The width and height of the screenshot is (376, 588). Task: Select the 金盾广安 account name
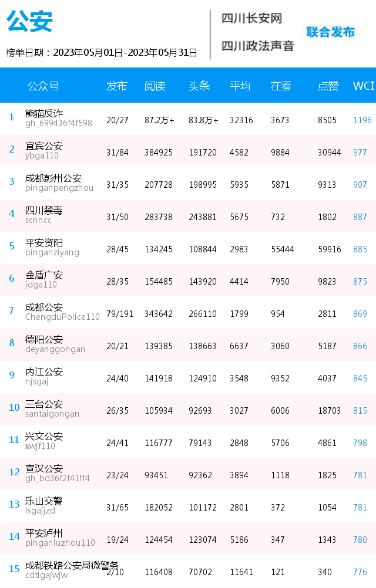pos(44,275)
